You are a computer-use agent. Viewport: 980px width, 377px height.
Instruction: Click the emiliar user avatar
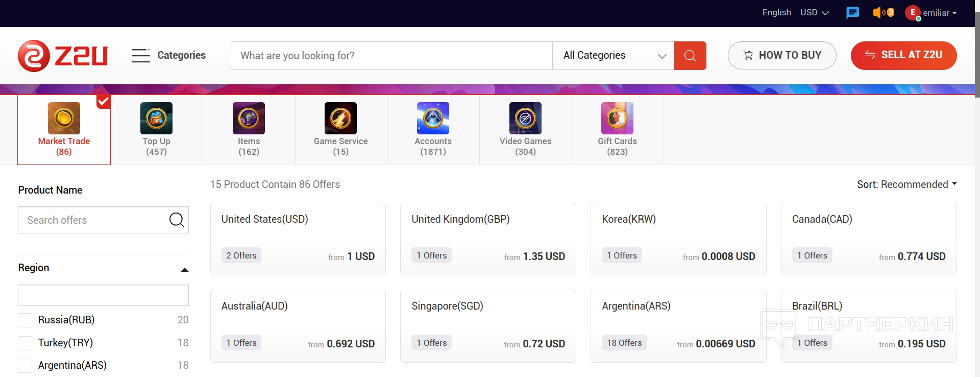[913, 13]
